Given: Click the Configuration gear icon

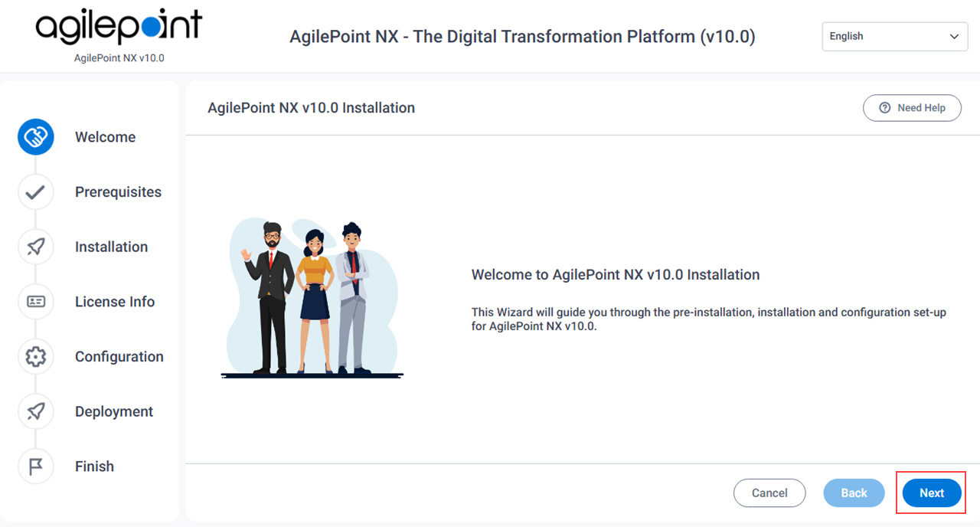Looking at the screenshot, I should (x=36, y=357).
